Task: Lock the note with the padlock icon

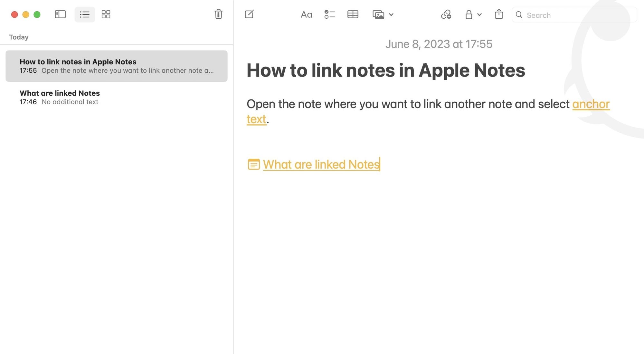Action: click(x=469, y=15)
